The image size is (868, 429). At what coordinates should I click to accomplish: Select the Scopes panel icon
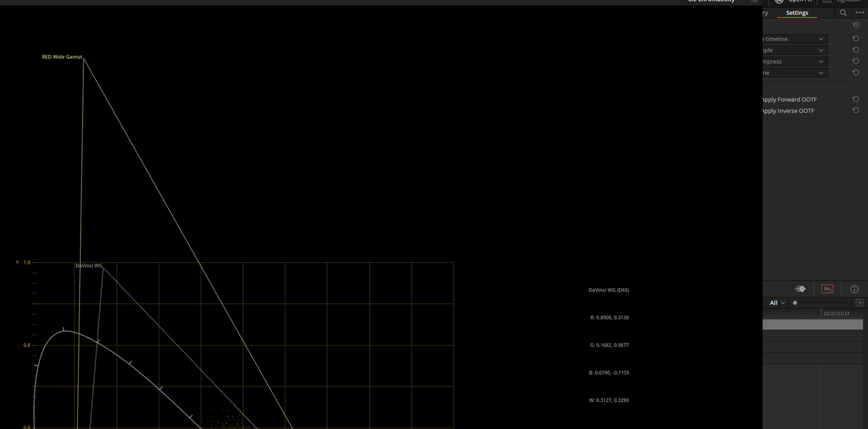click(827, 289)
